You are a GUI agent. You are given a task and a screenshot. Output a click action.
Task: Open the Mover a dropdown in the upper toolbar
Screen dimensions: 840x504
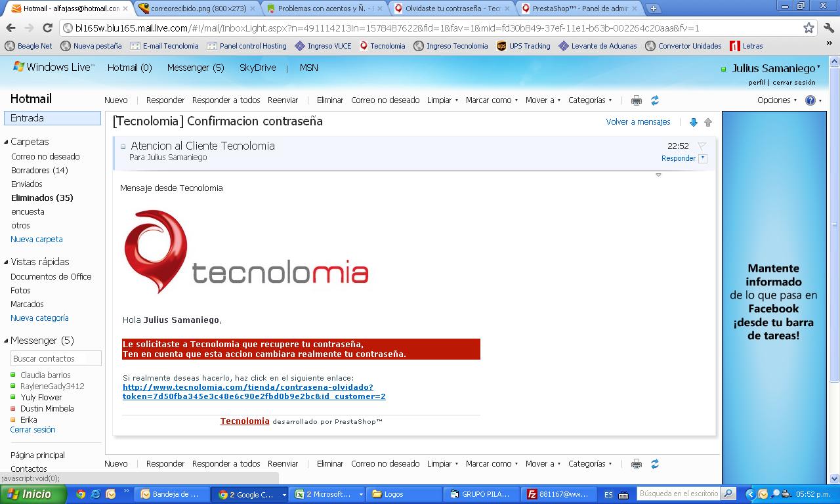(x=543, y=100)
